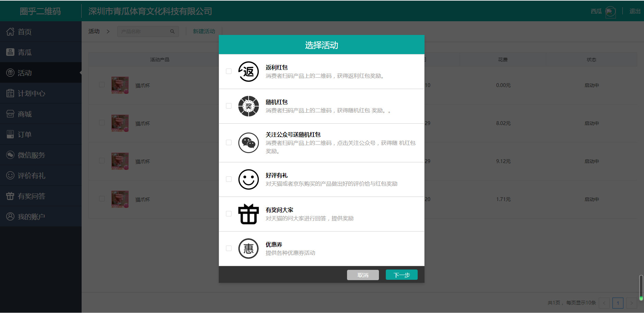Click 新建活动 to create a new activity
Screen dimensions: 644x313
pyautogui.click(x=204, y=31)
